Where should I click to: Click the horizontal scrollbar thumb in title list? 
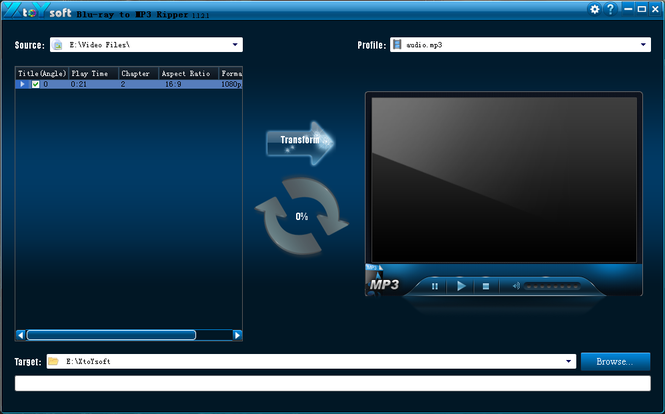[111, 335]
